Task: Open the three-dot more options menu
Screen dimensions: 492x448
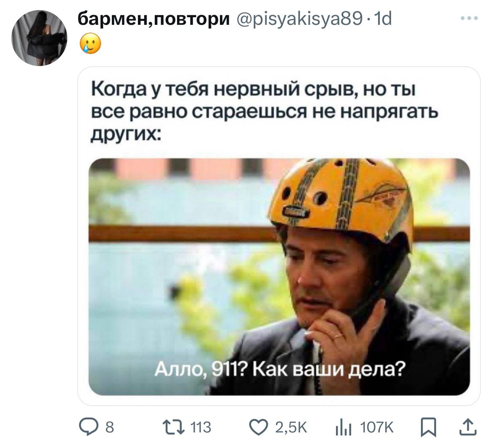Action: coord(469,18)
